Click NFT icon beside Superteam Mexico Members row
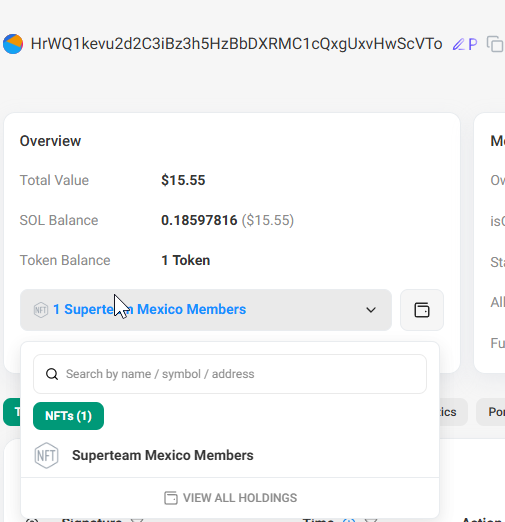This screenshot has height=522, width=505. 46,455
